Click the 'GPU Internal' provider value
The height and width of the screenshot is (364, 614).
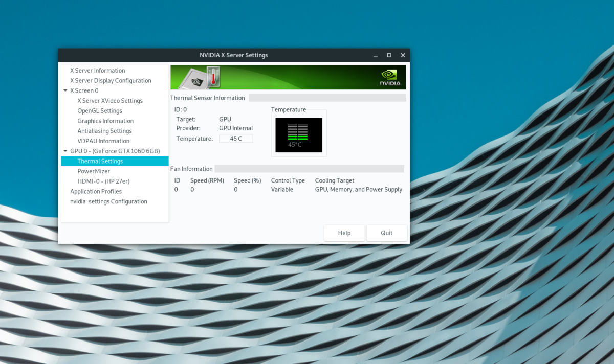click(x=236, y=128)
